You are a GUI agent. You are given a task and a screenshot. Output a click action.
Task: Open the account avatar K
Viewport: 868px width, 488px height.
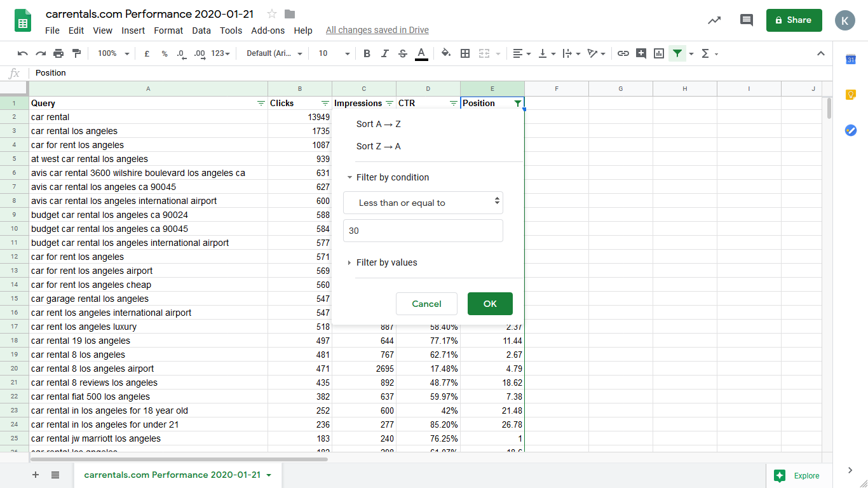pos(845,20)
